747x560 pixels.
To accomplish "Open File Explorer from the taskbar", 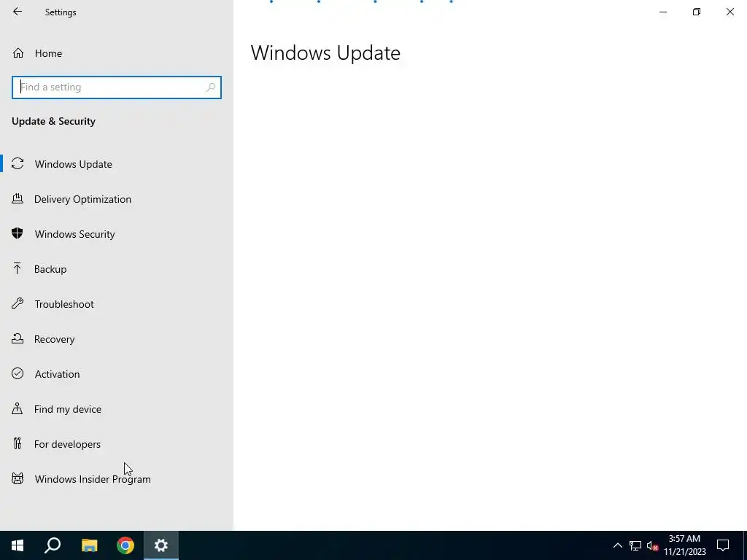I will [x=89, y=545].
